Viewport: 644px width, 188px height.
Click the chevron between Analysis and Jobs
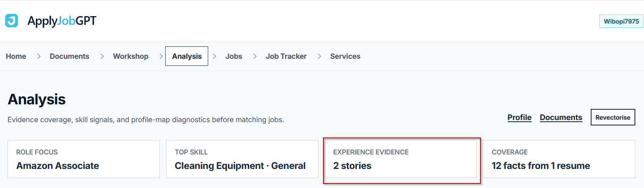click(x=214, y=56)
